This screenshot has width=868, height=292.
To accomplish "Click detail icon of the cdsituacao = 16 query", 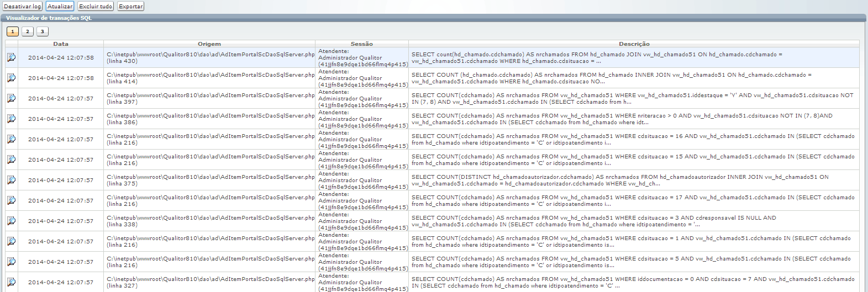I will [x=11, y=139].
